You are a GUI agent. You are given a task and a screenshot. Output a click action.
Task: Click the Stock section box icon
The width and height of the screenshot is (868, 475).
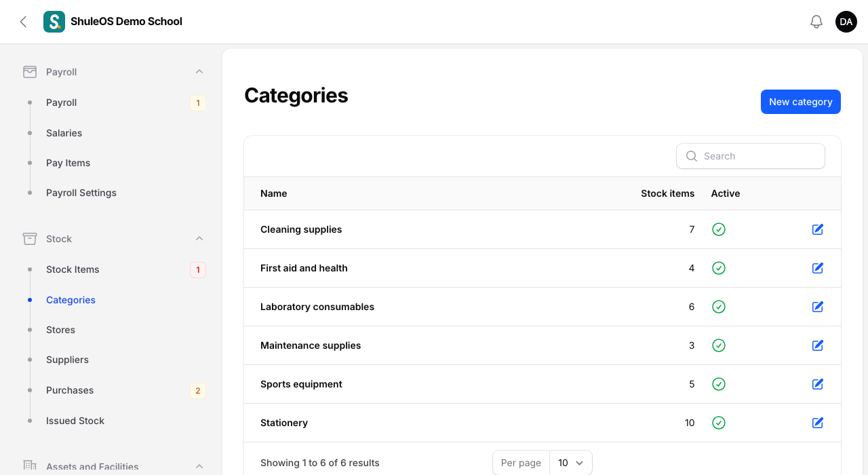(30, 239)
